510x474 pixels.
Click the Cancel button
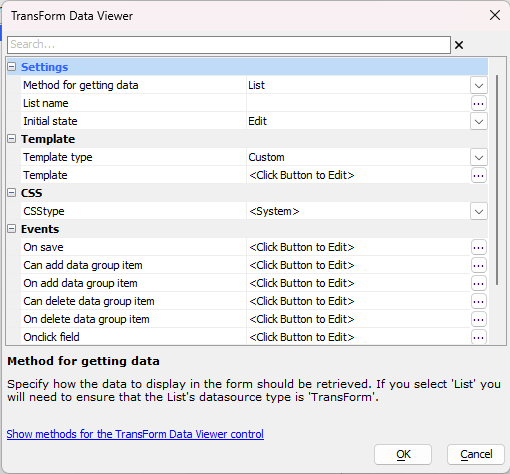pos(476,454)
